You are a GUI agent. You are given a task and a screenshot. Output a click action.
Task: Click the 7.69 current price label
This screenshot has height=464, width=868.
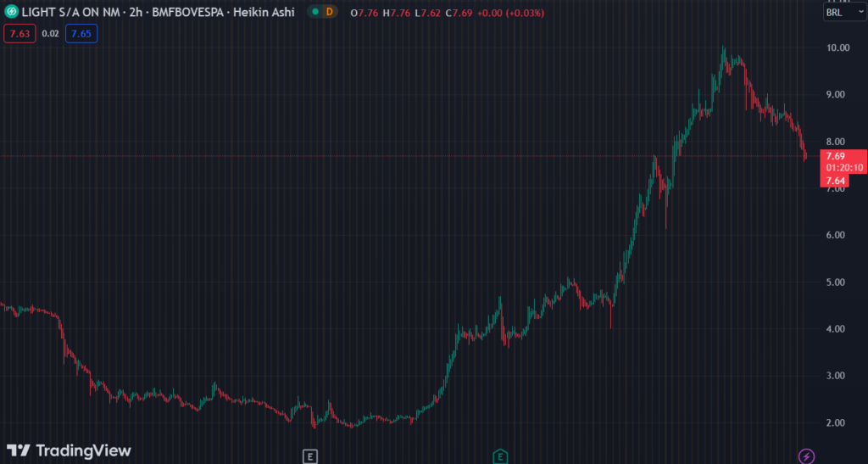click(x=835, y=156)
